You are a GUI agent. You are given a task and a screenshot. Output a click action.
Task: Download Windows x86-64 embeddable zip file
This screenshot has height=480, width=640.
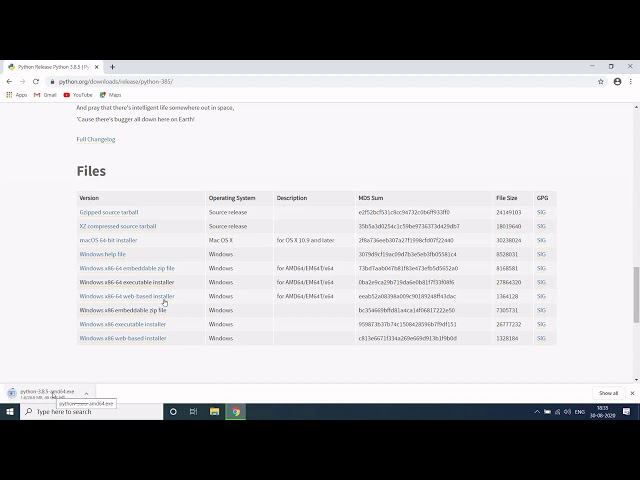pyautogui.click(x=127, y=268)
